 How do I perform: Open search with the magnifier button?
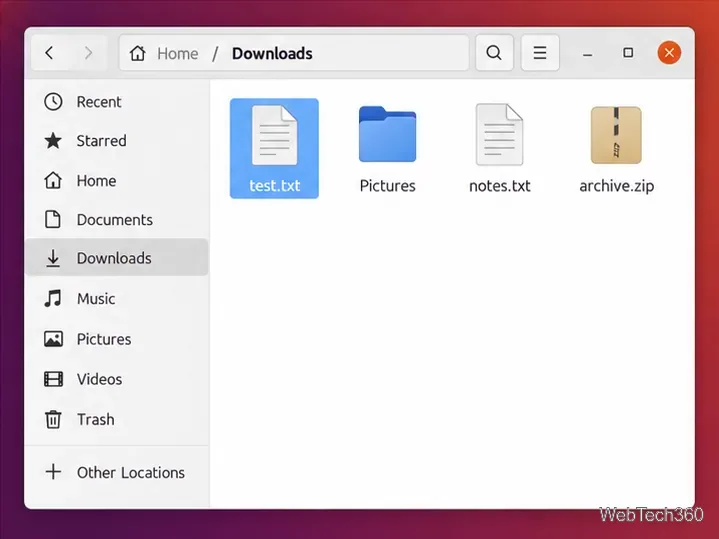pos(494,53)
